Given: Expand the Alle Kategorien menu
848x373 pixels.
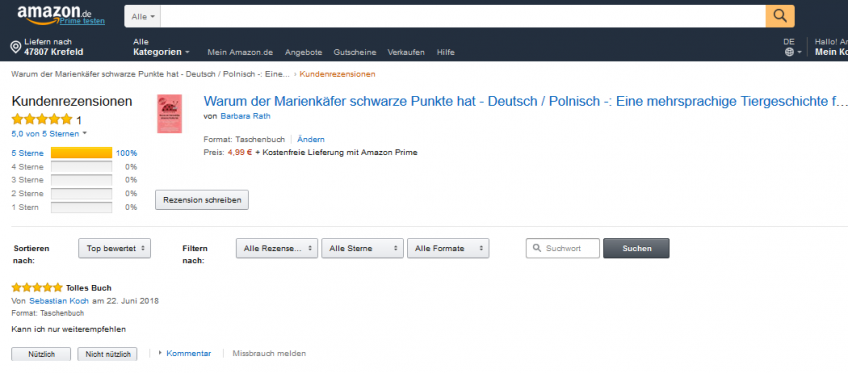Looking at the screenshot, I should pos(161,47).
